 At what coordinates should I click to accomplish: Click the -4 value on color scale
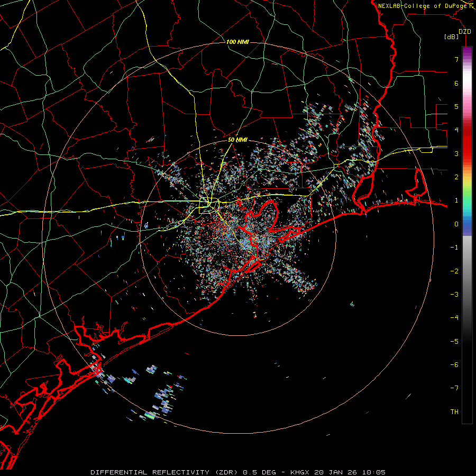coord(455,318)
